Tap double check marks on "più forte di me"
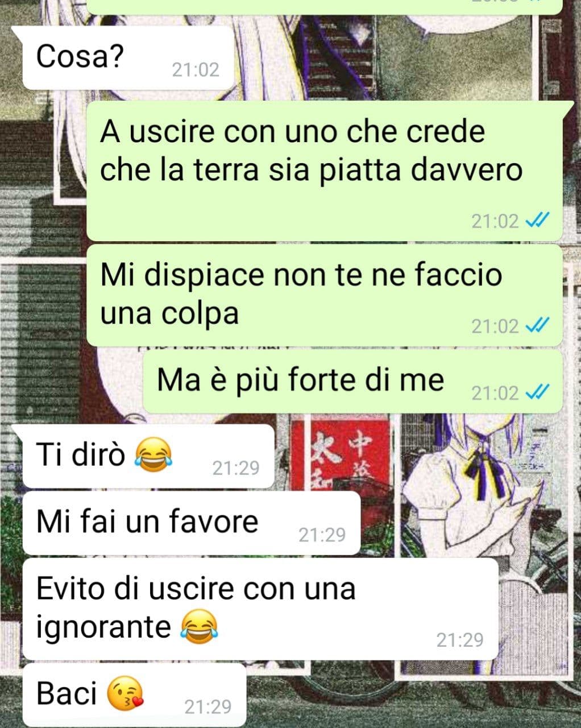The width and height of the screenshot is (581, 728). [537, 392]
